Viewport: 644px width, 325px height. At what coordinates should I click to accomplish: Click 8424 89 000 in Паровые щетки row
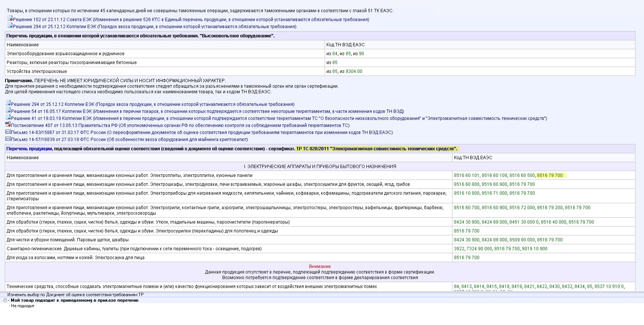tap(494, 240)
